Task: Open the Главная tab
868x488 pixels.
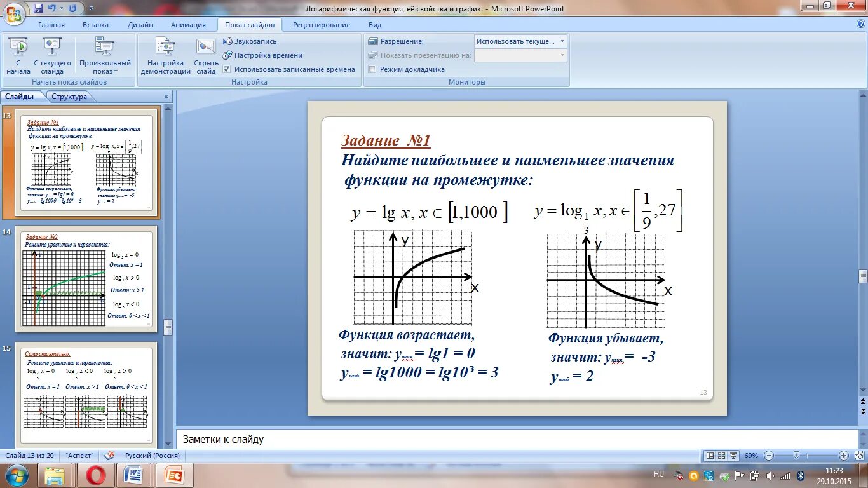Action: coord(51,25)
